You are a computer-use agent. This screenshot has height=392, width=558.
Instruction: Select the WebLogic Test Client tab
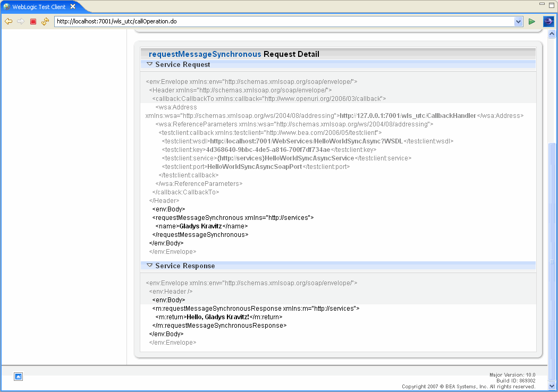point(39,7)
